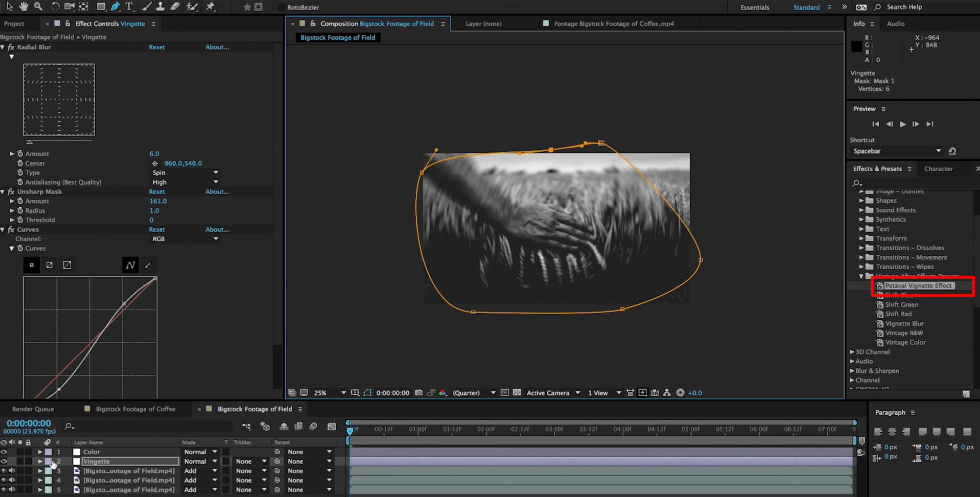Click the color swatch in the Info panel

click(856, 47)
